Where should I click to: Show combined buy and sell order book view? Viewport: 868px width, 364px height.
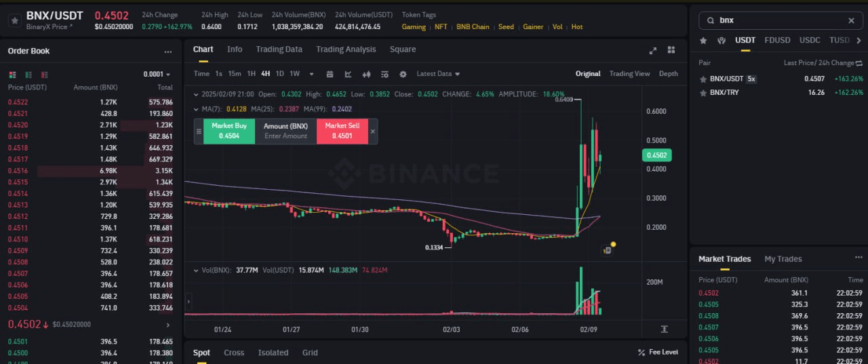[x=12, y=75]
